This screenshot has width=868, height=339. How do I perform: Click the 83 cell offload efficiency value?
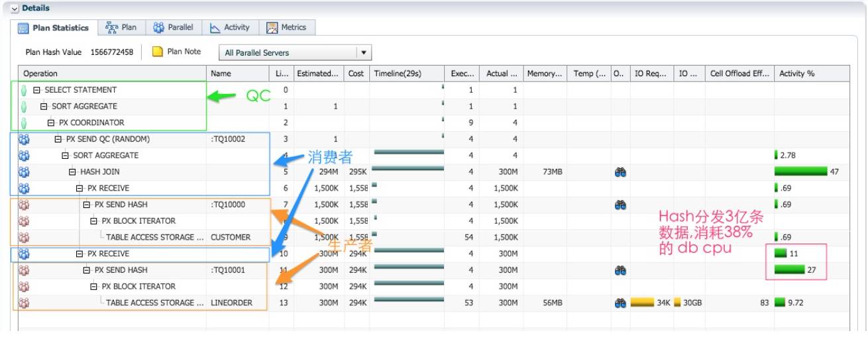pos(765,303)
